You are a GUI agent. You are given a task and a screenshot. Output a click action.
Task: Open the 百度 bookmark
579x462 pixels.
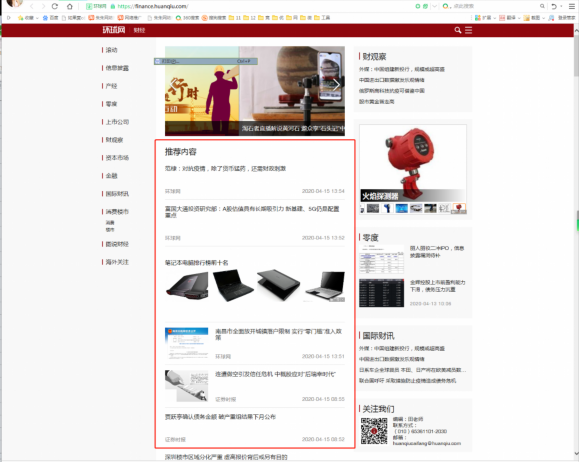(x=50, y=18)
